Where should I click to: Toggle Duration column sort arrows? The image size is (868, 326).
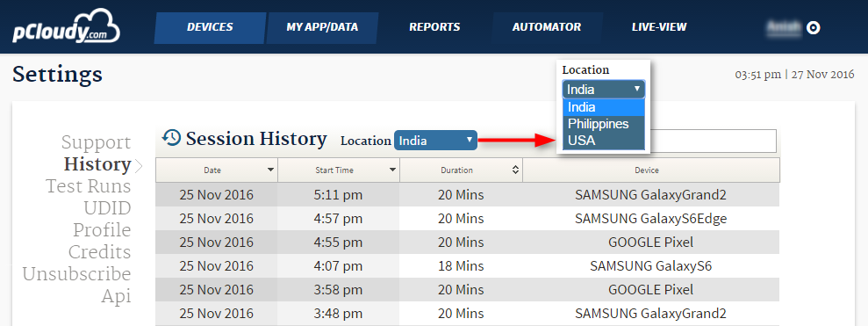[515, 170]
